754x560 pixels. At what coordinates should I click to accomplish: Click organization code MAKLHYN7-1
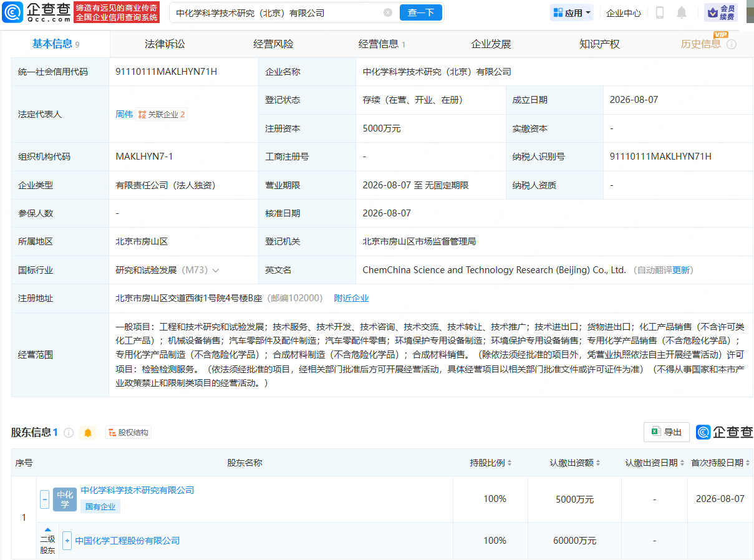(145, 157)
